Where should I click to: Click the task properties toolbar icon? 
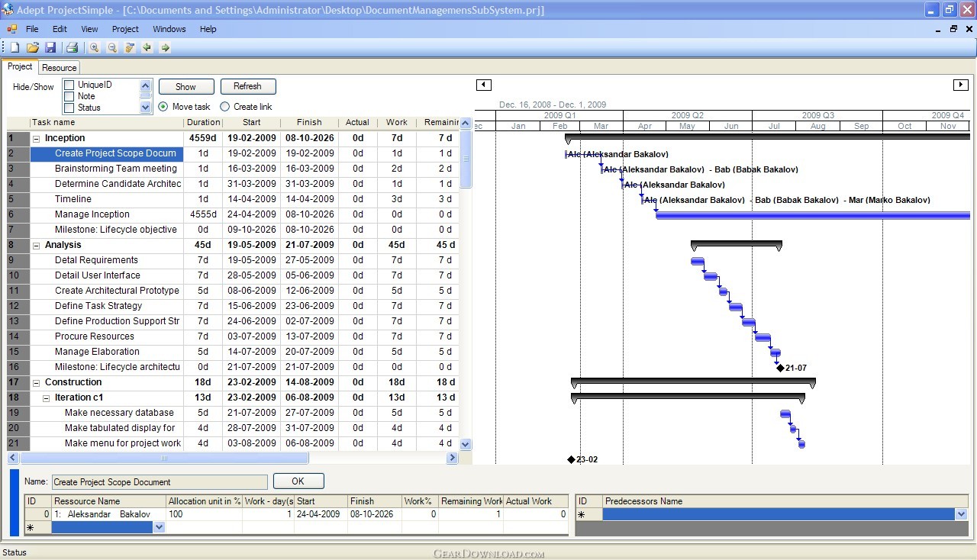click(x=130, y=47)
